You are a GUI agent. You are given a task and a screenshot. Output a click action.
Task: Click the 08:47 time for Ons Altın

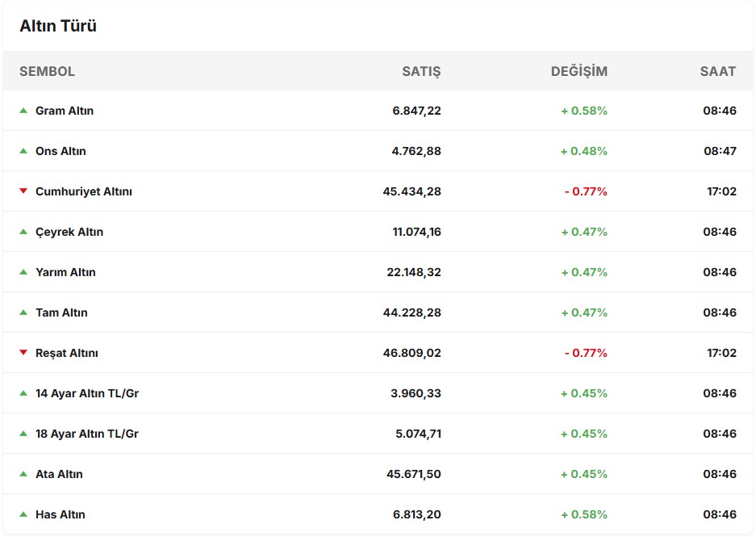(x=720, y=151)
